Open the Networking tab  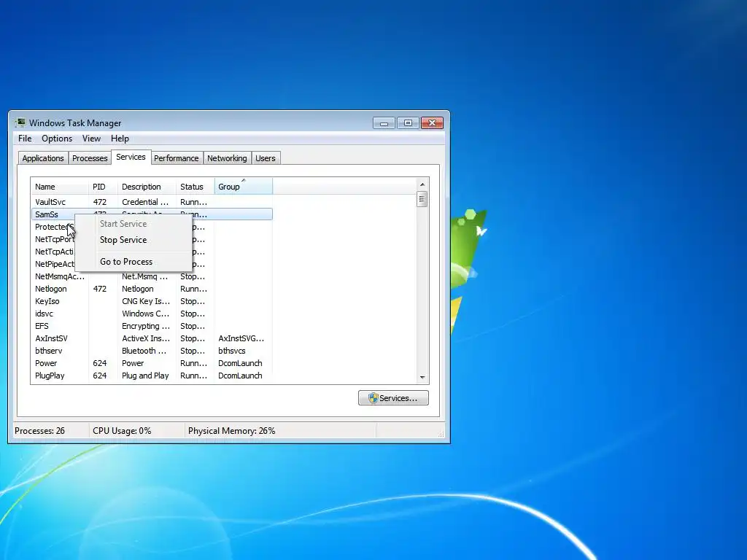click(x=227, y=158)
